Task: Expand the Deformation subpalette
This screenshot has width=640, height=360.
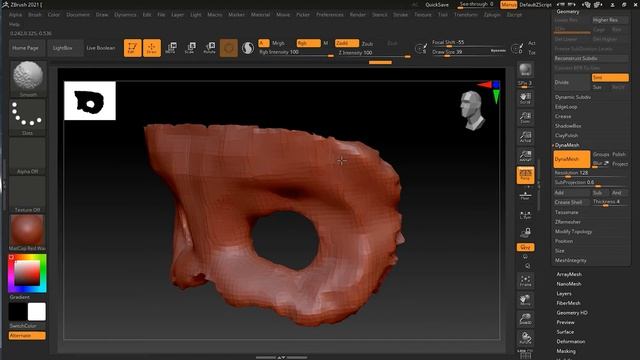Action: (x=571, y=342)
